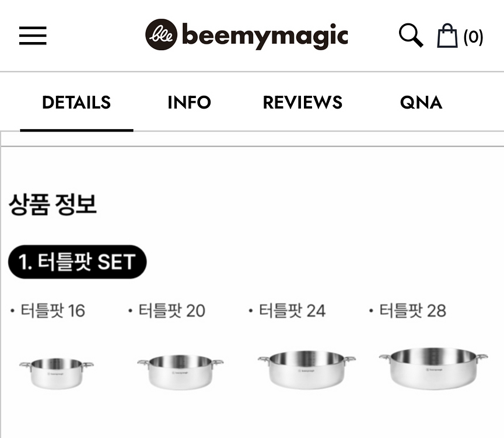Viewport: 504px width, 438px height.
Task: Switch to the DETAILS tab
Action: tap(76, 103)
